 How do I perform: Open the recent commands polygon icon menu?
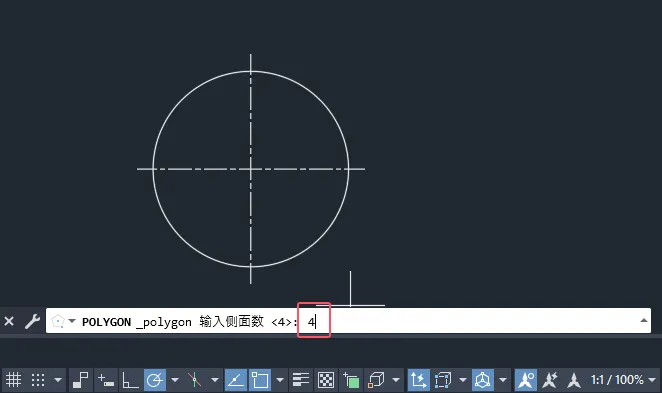[62, 322]
